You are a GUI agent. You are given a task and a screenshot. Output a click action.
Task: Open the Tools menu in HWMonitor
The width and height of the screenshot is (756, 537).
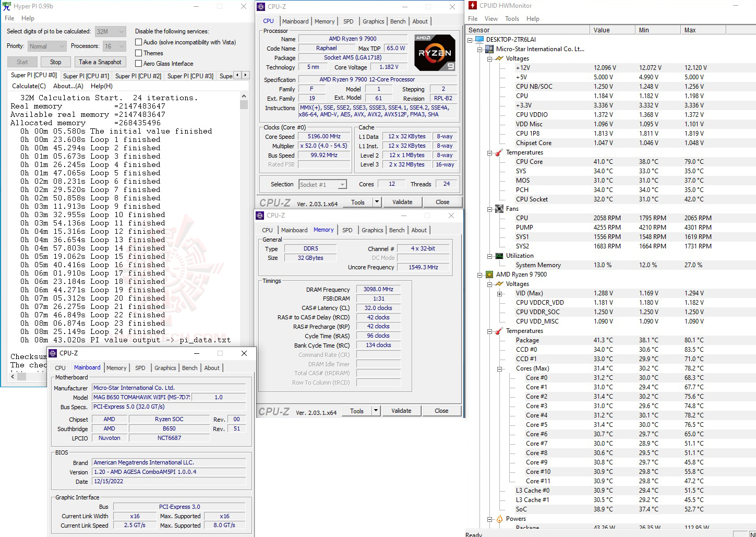512,19
